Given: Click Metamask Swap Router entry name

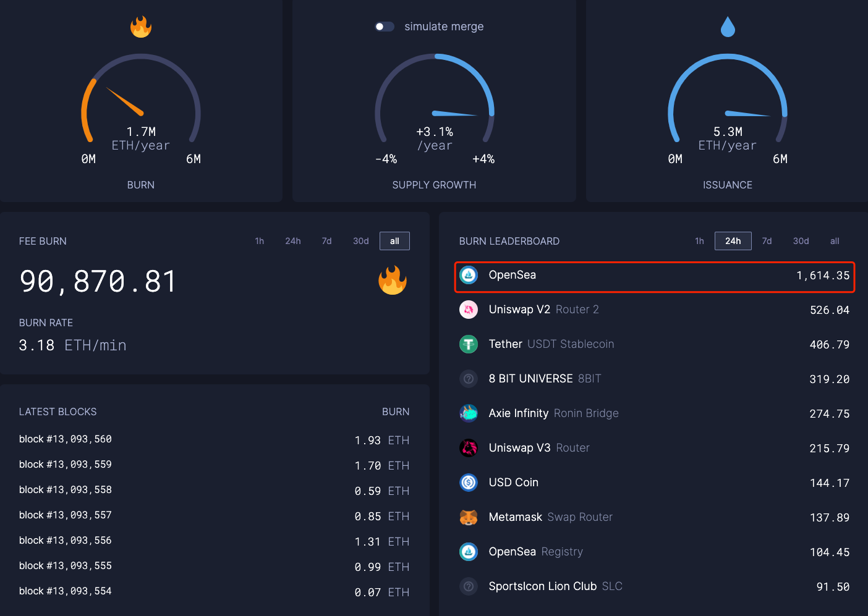Looking at the screenshot, I should click(x=551, y=517).
